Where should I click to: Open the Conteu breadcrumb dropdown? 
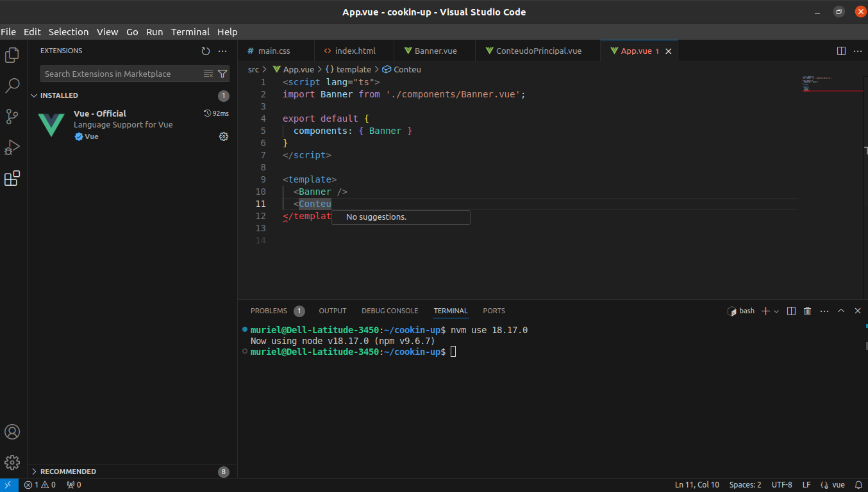point(402,69)
